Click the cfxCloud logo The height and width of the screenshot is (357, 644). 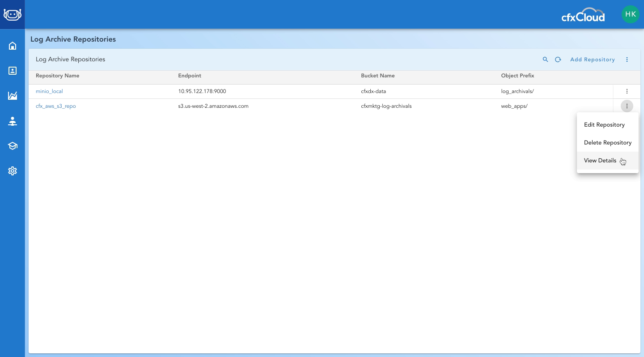583,15
